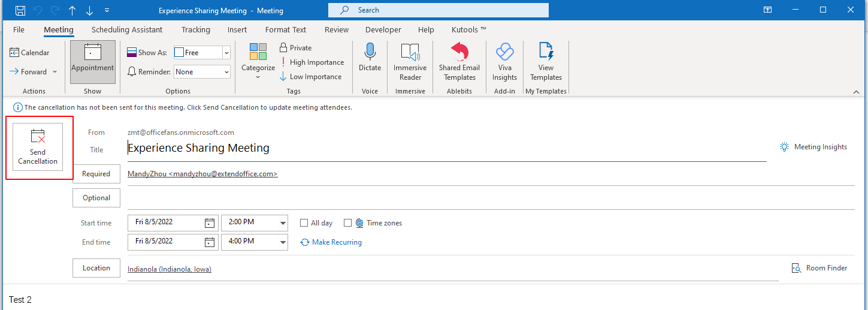The height and width of the screenshot is (310, 868).
Task: Click the Required attendees button
Action: [96, 174]
